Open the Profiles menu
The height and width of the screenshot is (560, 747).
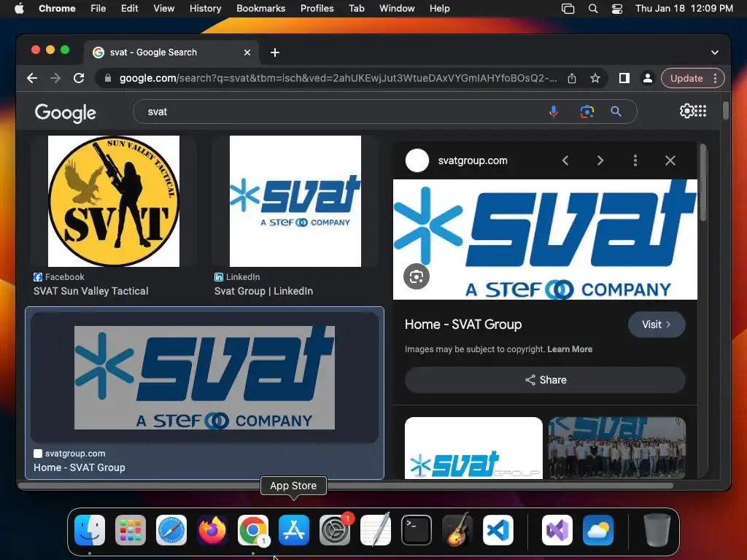pos(317,8)
